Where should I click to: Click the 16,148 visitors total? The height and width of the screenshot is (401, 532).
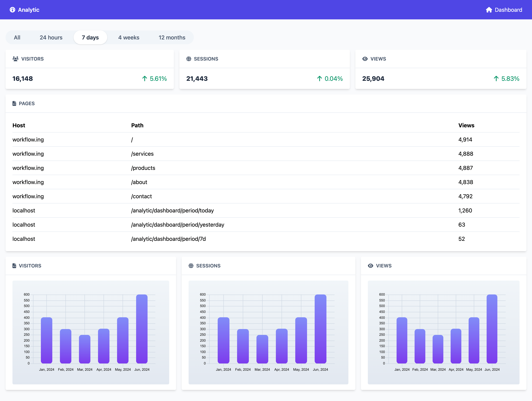click(23, 79)
